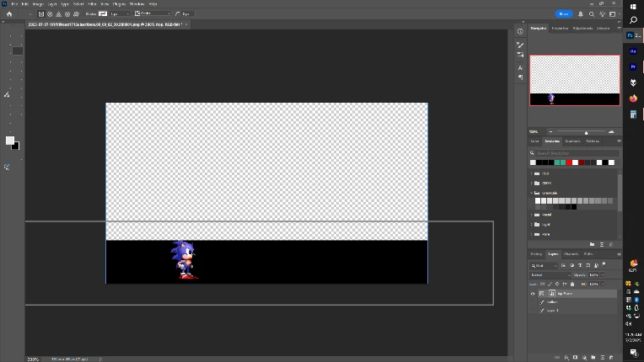Pick the red recent swatch

tap(569, 162)
